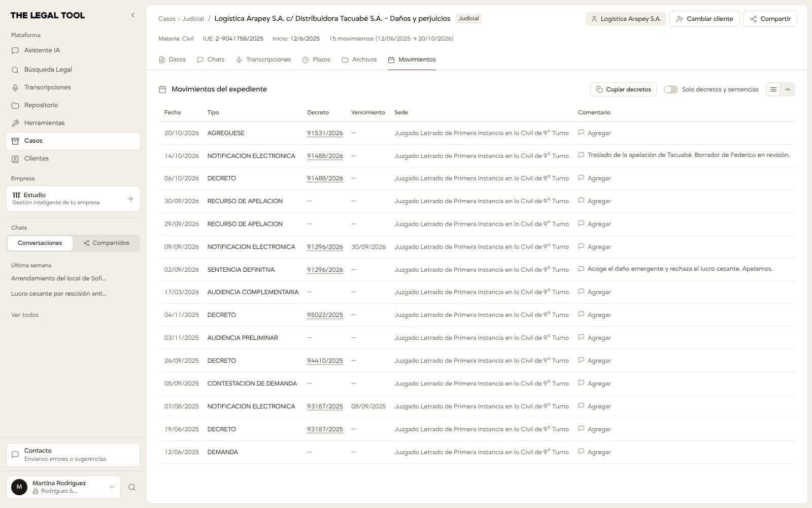Open chat 'Lucro cesante por rescisión anti...'

(x=59, y=294)
